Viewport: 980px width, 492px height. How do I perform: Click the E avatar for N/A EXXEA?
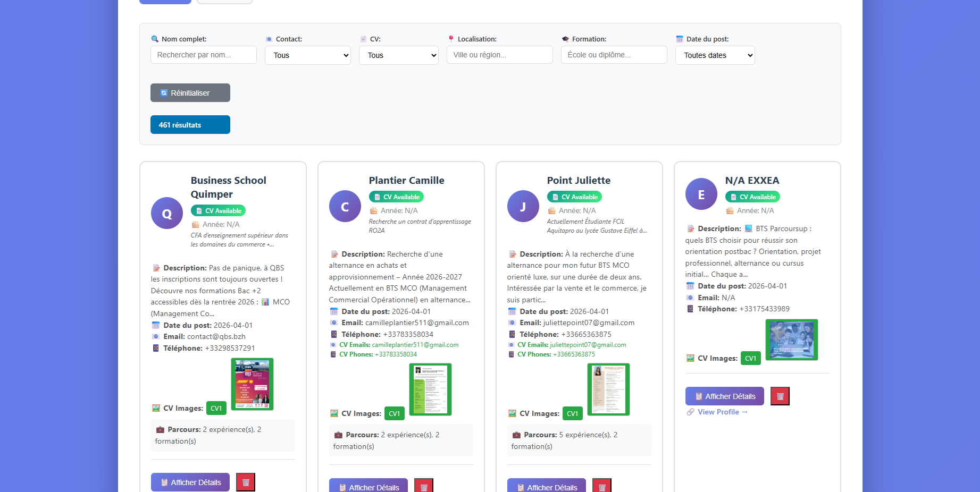click(x=701, y=194)
